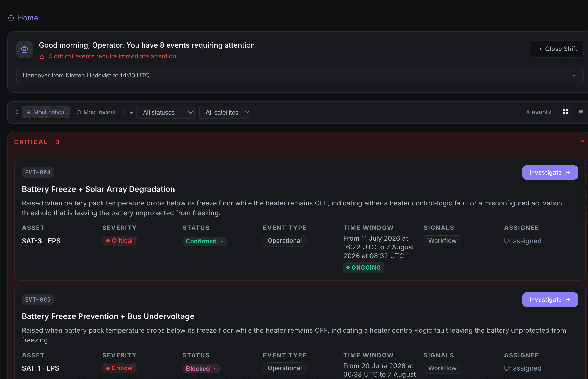The height and width of the screenshot is (379, 588).
Task: Sort events by Most recent
Action: (96, 112)
